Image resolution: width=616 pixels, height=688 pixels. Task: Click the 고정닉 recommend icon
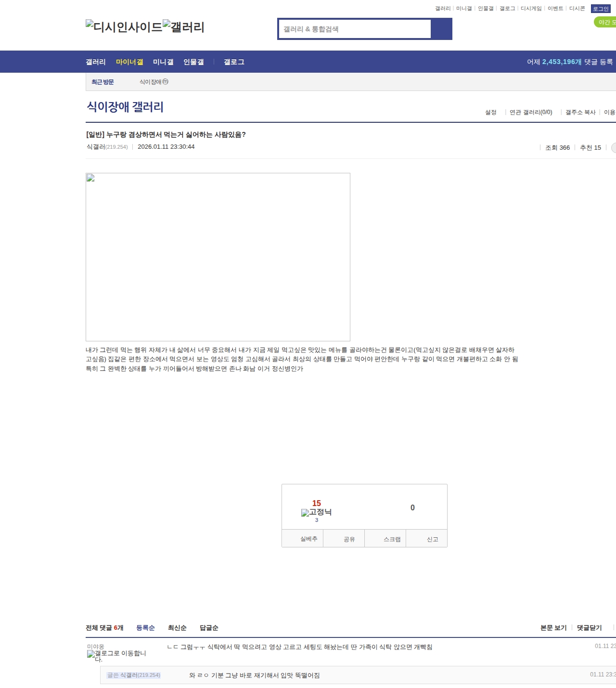(316, 512)
